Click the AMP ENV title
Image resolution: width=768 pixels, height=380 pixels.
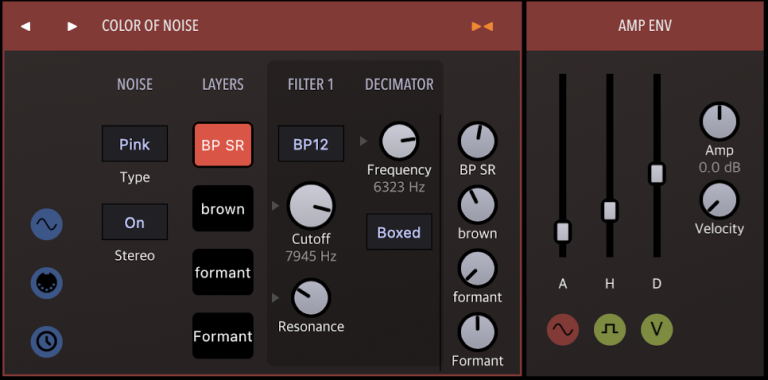point(645,26)
